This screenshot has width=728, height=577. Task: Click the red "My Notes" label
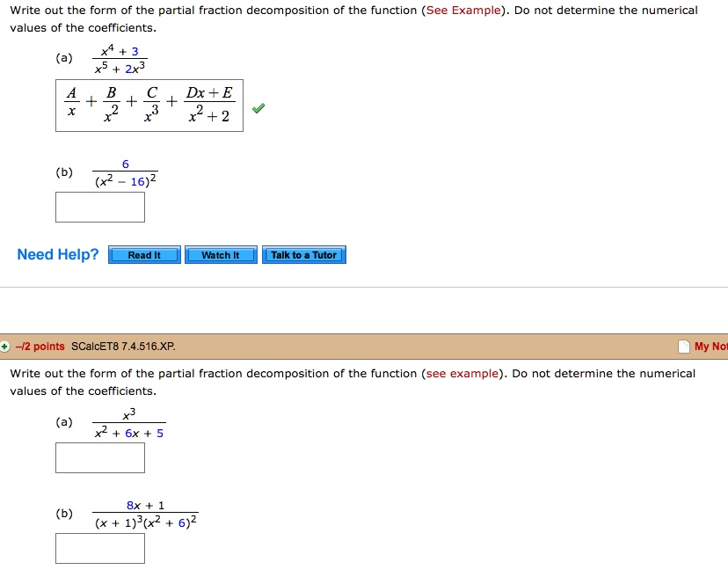709,346
